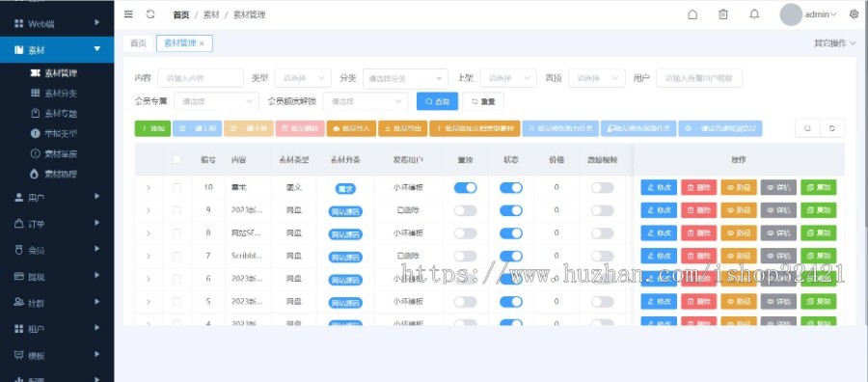The width and height of the screenshot is (868, 382).
Task: Toggle the 状态 switch for row 10
Action: pyautogui.click(x=511, y=188)
